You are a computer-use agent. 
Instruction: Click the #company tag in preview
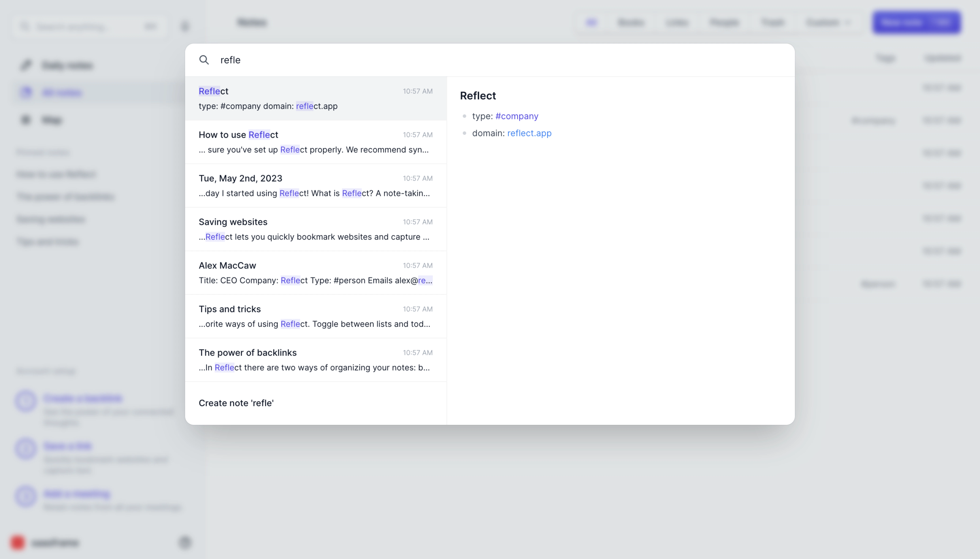coord(517,116)
